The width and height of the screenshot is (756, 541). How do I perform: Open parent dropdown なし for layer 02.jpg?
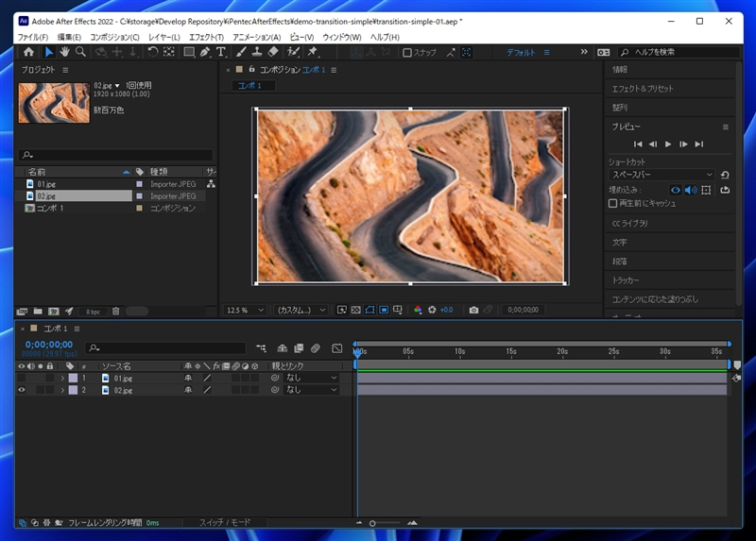[311, 390]
